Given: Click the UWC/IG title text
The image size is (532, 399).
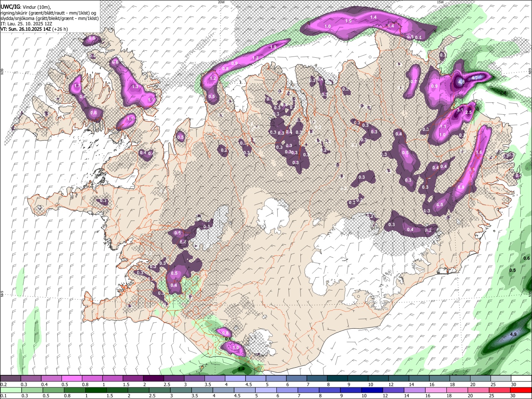Looking at the screenshot, I should [x=10, y=7].
